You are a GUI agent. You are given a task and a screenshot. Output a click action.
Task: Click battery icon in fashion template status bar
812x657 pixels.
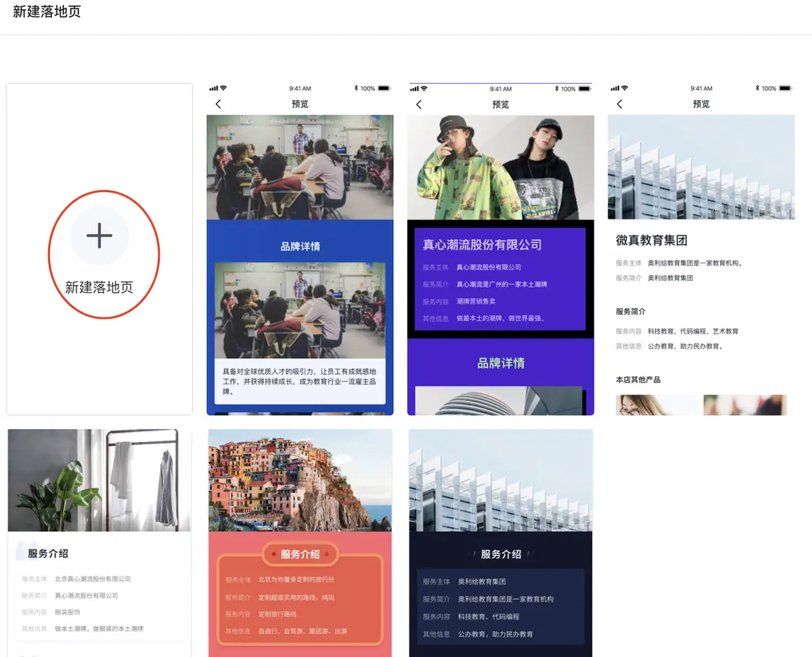[x=585, y=89]
